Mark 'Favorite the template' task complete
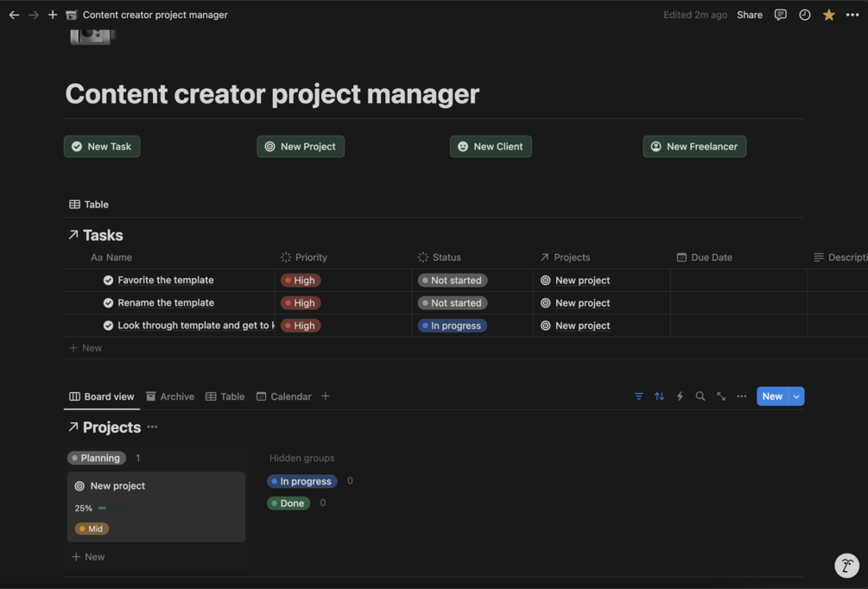 pyautogui.click(x=107, y=280)
